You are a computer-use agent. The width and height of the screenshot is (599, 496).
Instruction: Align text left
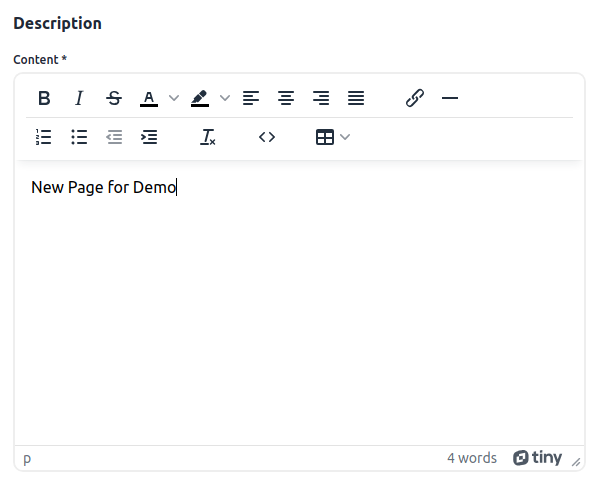[x=251, y=98]
